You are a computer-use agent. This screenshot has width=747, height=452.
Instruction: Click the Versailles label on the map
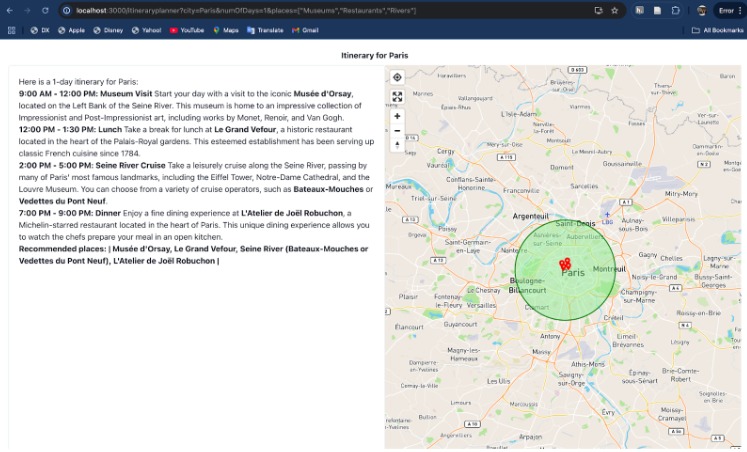(x=481, y=305)
